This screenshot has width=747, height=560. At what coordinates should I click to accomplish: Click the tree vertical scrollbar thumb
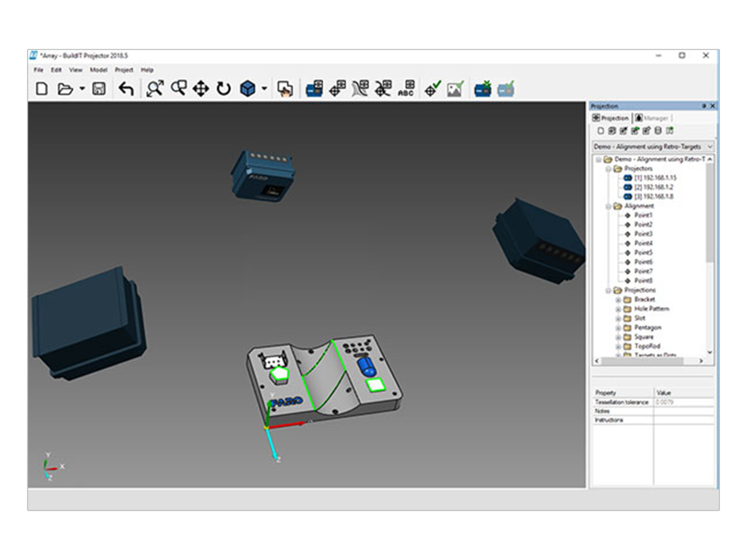(710, 213)
